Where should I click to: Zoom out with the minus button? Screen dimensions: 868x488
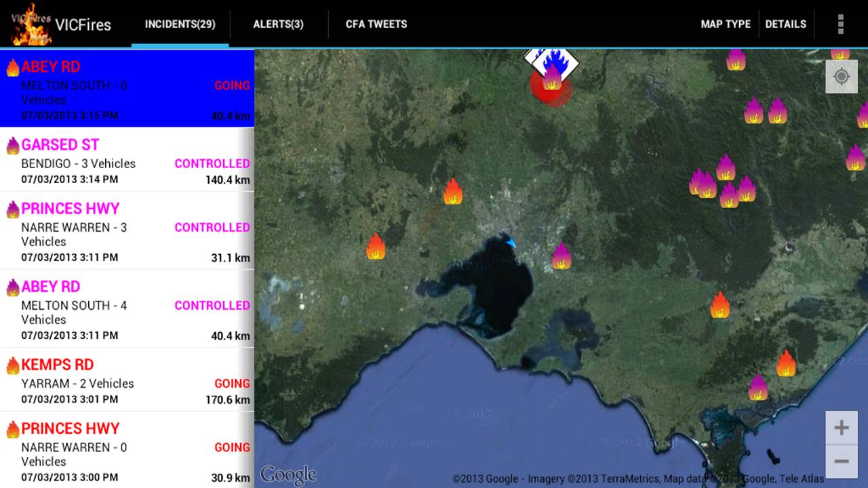pos(842,461)
